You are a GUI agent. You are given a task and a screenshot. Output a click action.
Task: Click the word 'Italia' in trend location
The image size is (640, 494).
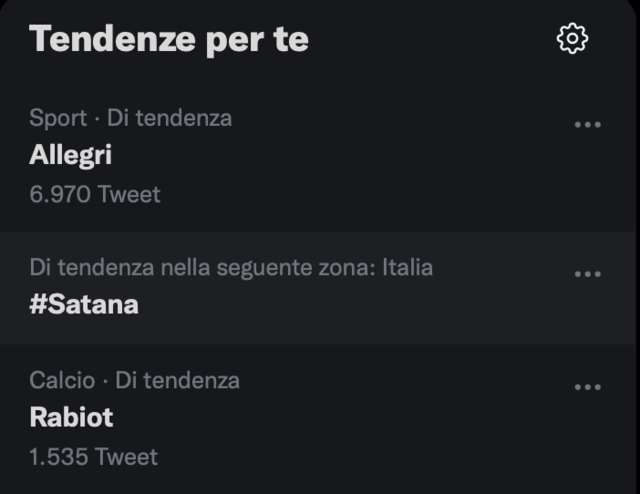407,268
